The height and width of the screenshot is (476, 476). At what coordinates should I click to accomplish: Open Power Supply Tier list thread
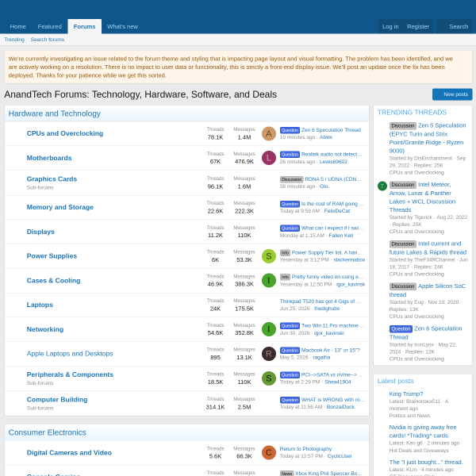[327, 252]
